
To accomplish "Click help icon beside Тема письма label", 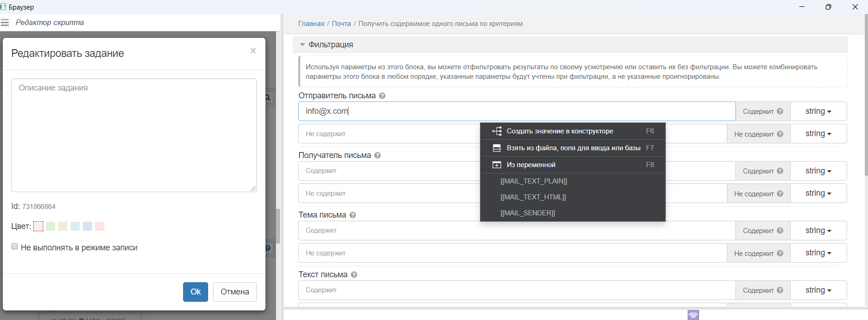I will [x=352, y=215].
